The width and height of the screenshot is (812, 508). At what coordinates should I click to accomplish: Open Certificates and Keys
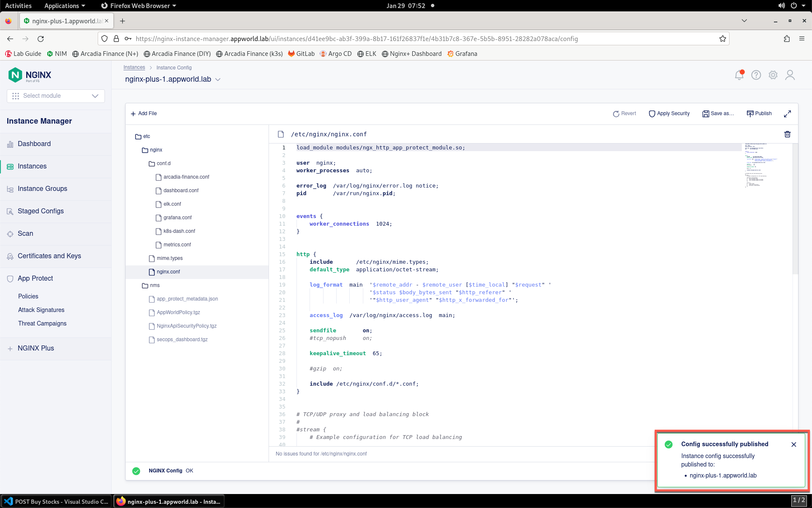(49, 256)
